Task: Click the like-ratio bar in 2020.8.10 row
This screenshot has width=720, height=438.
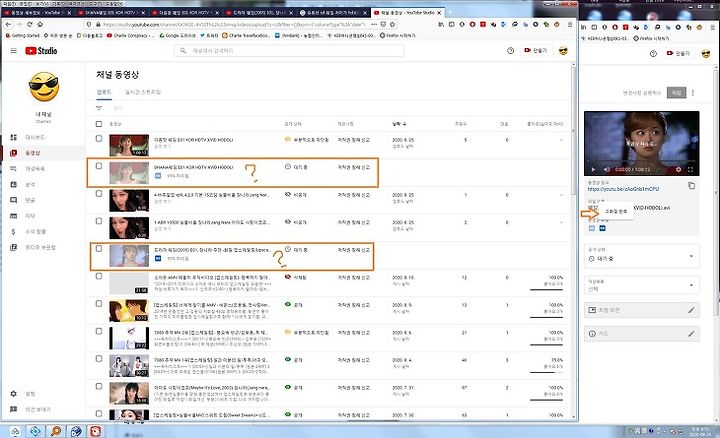Action: point(546,289)
